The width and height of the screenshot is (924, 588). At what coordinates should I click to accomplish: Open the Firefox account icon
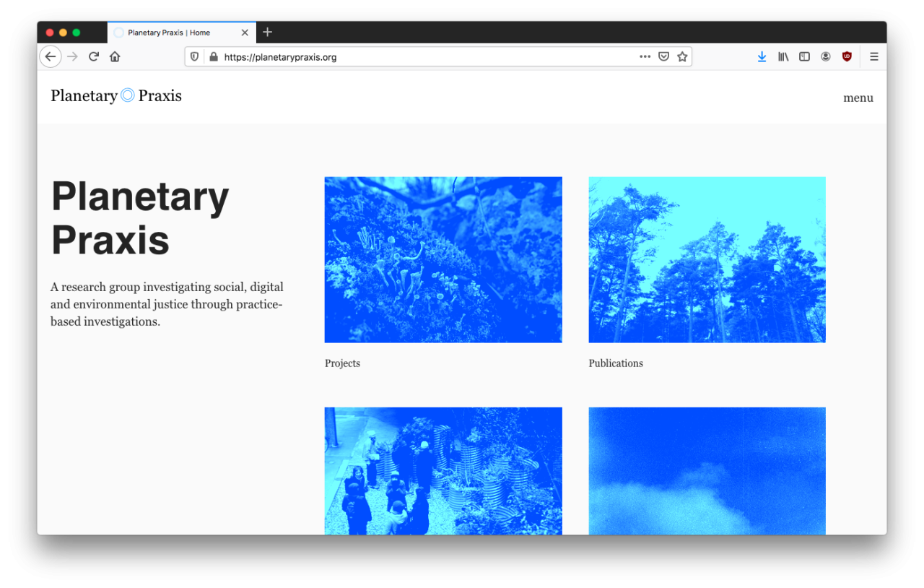point(825,57)
